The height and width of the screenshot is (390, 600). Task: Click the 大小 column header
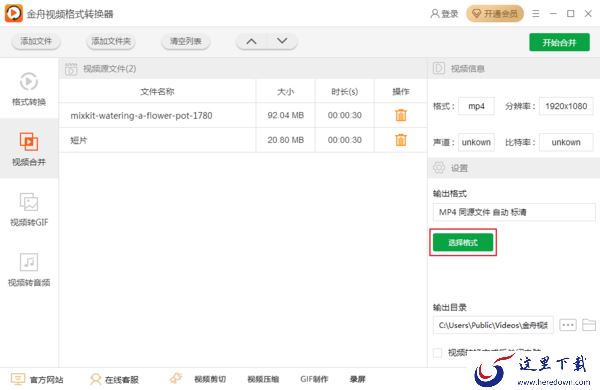coord(285,91)
